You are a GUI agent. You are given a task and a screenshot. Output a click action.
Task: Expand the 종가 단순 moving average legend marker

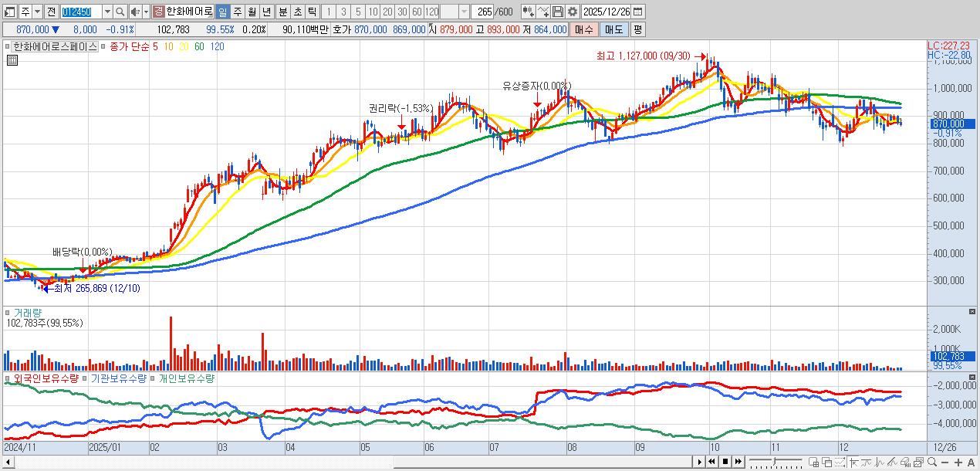tap(103, 46)
